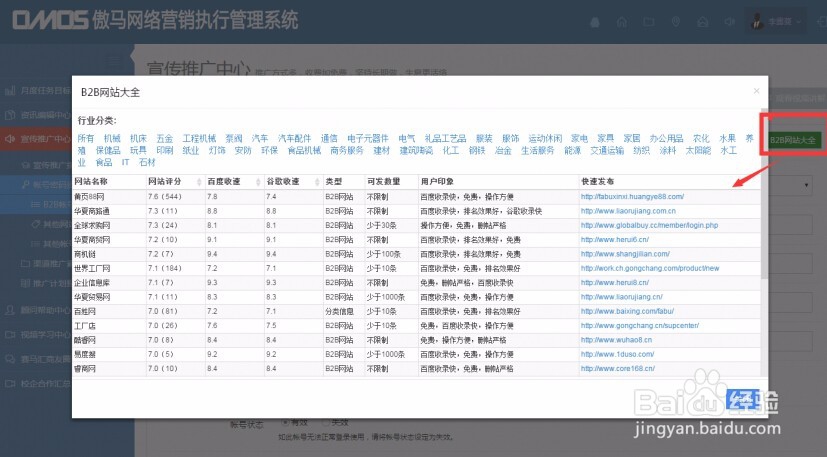Filter by 五金 industry category
The height and width of the screenshot is (457, 827).
tap(165, 138)
